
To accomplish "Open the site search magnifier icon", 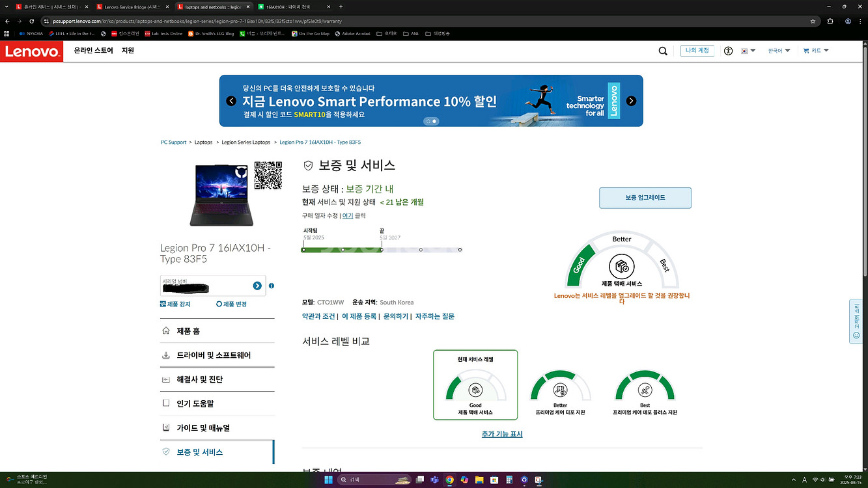I will pos(662,51).
